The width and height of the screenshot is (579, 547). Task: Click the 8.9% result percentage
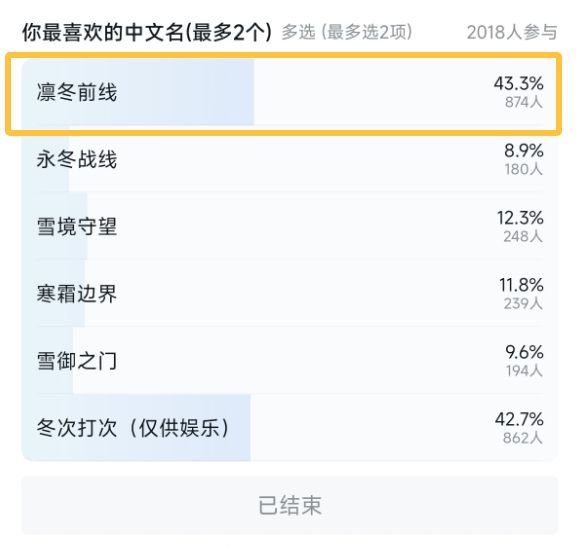point(524,150)
